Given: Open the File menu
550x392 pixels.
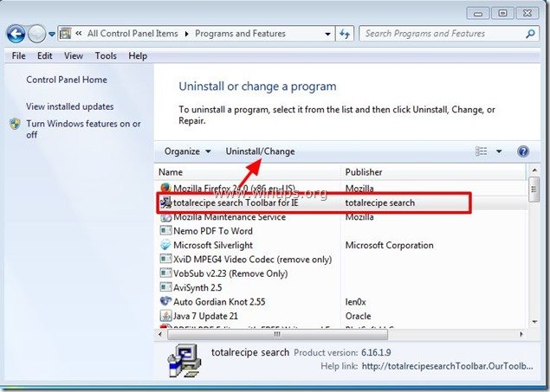Looking at the screenshot, I should click(x=18, y=56).
